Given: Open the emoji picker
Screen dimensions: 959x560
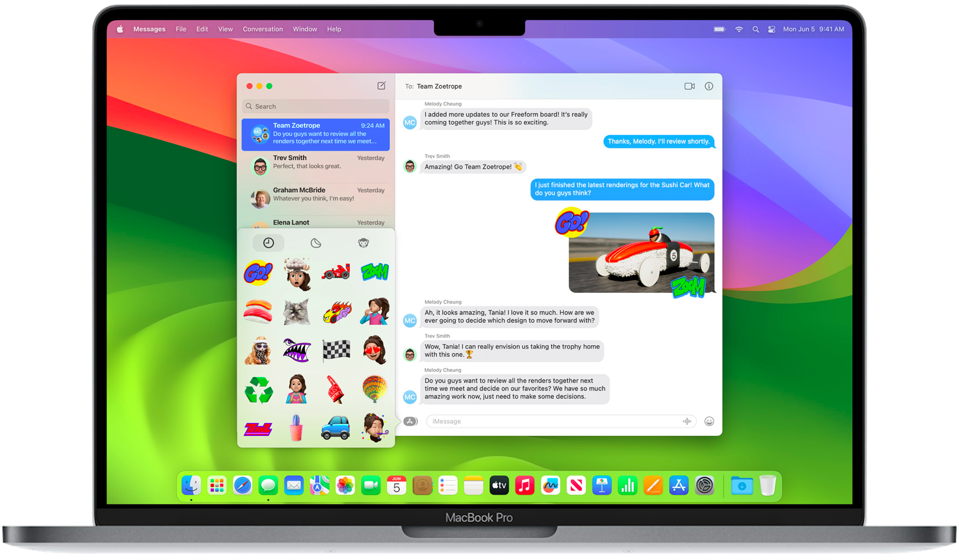Looking at the screenshot, I should tap(709, 421).
